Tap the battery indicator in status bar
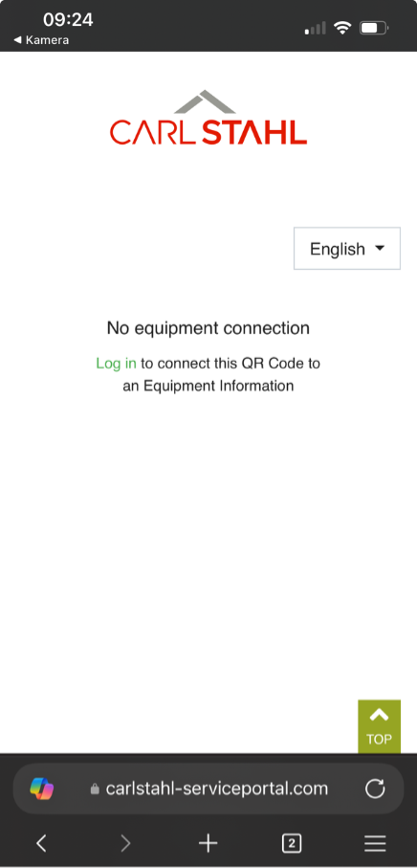 point(374,28)
